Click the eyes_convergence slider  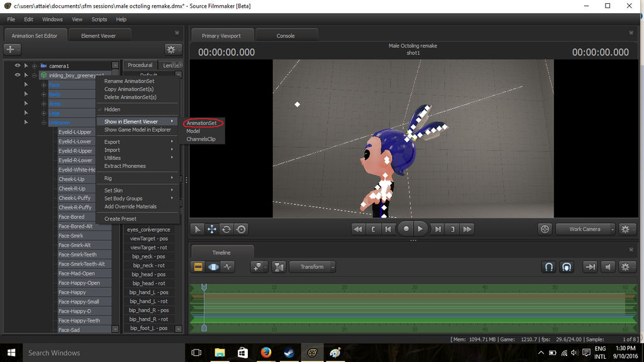[x=148, y=229]
